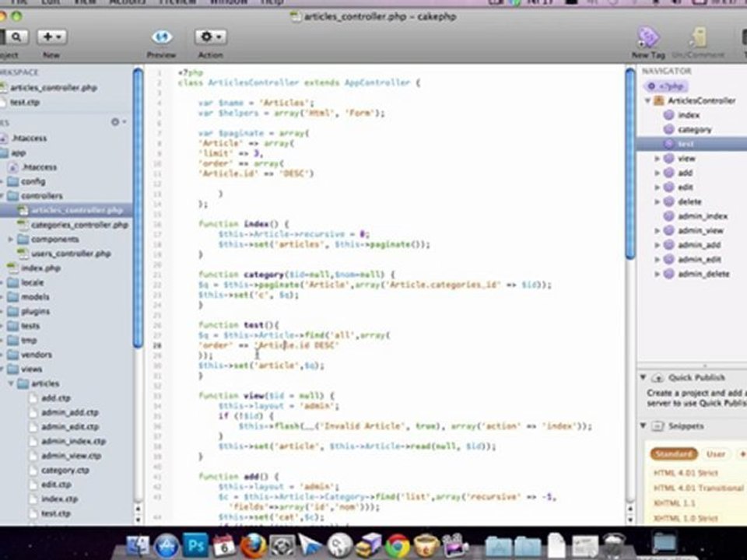This screenshot has width=747, height=560.
Task: Select articles_controller.php in workspace list
Action: click(x=54, y=88)
